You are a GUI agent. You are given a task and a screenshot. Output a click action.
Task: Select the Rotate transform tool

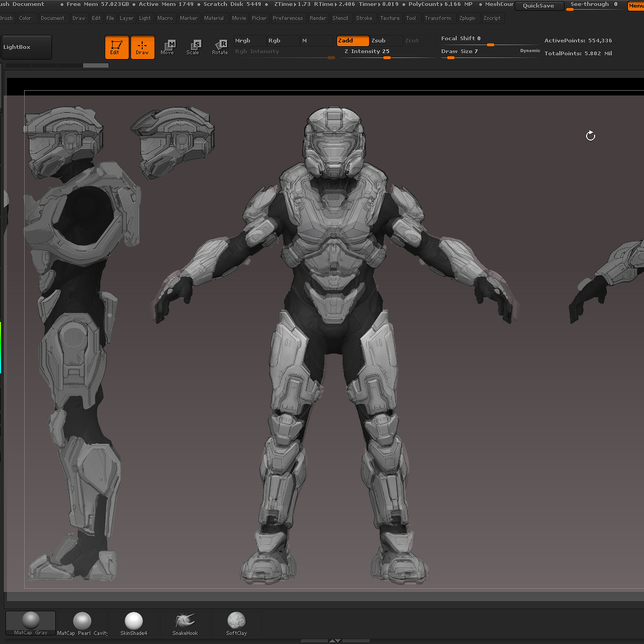pos(220,47)
